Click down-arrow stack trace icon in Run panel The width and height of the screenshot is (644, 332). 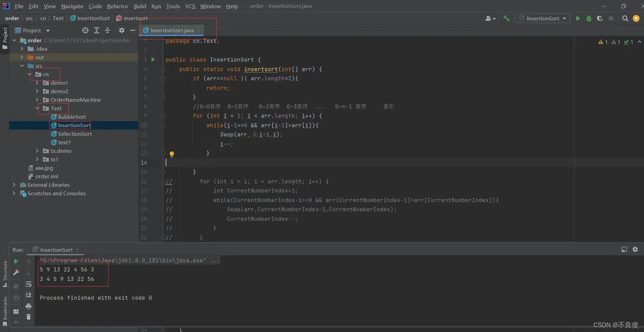point(29,273)
